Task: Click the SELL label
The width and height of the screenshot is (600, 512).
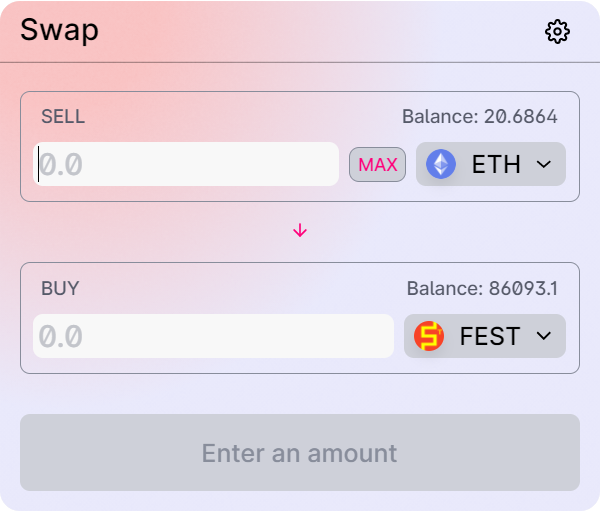Action: (x=63, y=116)
